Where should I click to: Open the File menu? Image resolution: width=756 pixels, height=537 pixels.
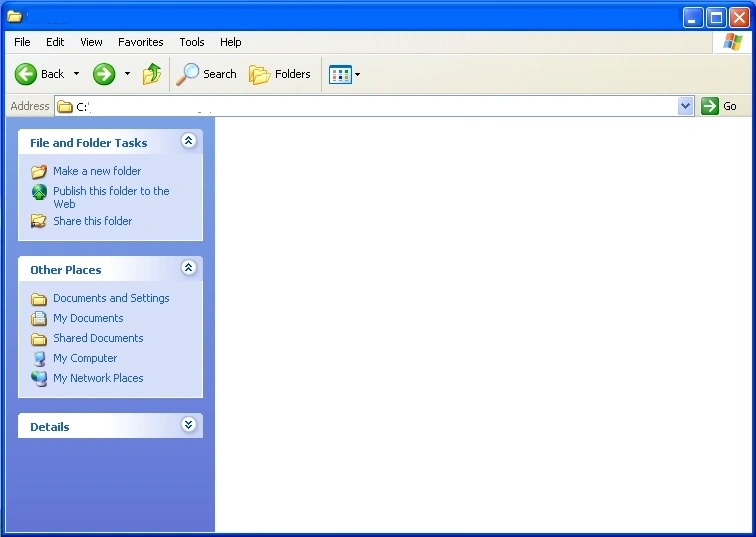[x=22, y=42]
